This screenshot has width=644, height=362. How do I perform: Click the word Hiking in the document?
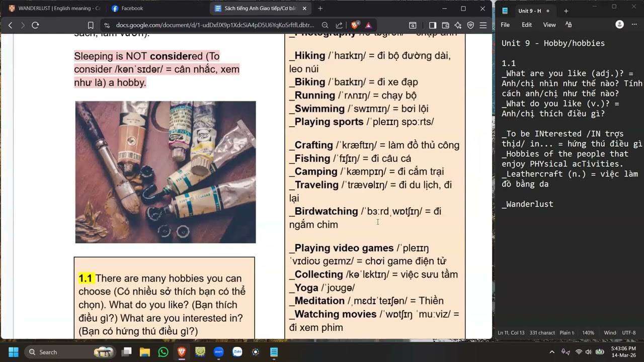(x=310, y=56)
